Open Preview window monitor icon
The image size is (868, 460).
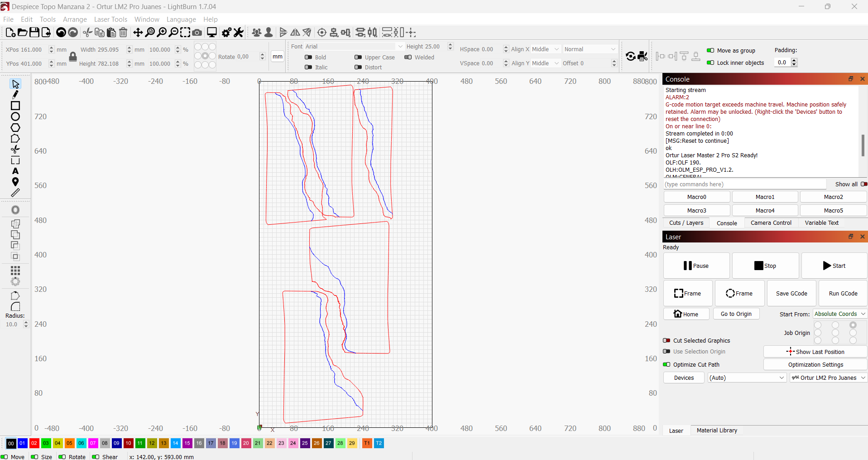tap(211, 32)
